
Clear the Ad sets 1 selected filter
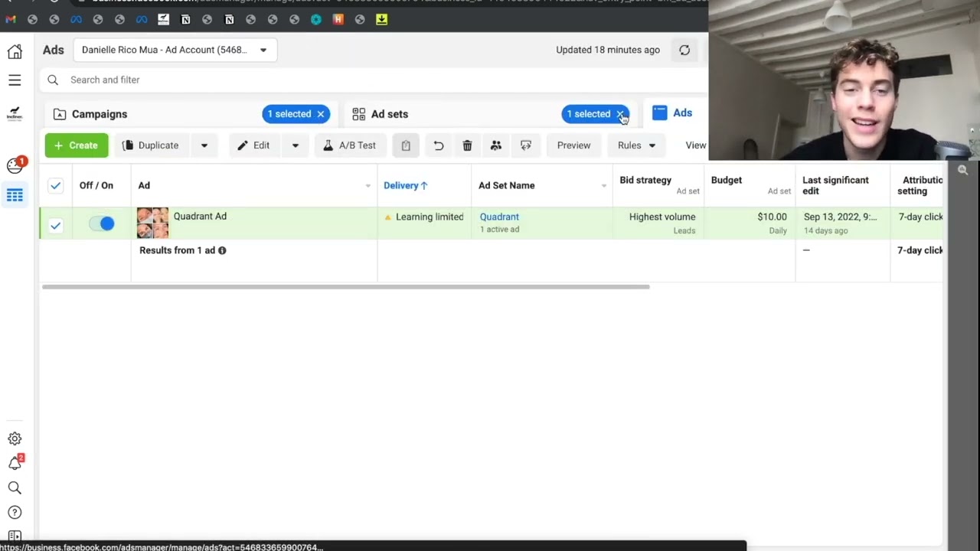click(620, 114)
